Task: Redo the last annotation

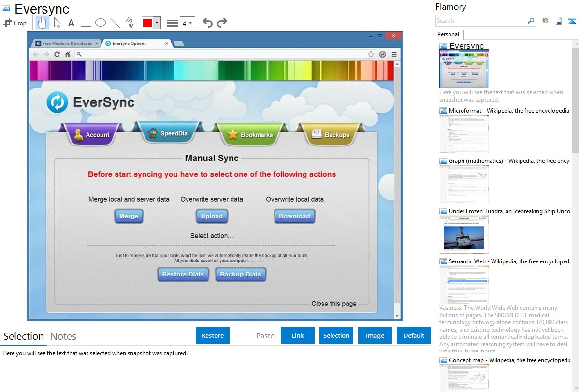Action: (222, 23)
